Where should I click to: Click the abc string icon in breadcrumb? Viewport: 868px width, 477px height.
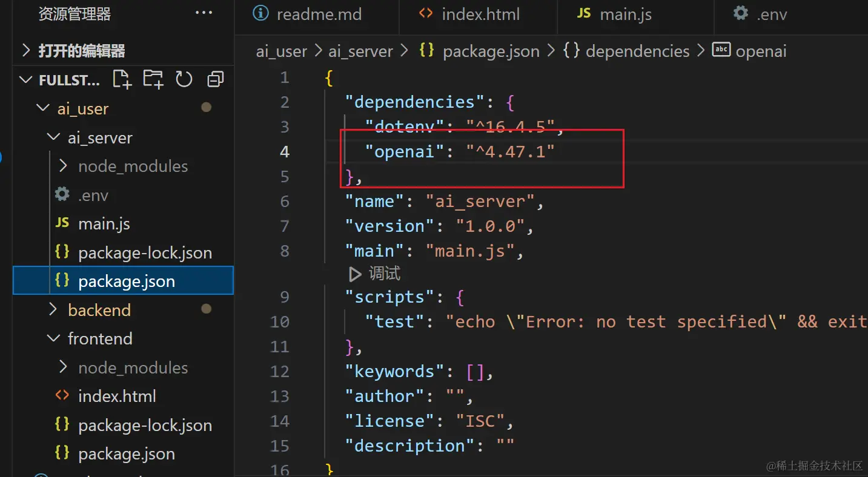click(721, 50)
